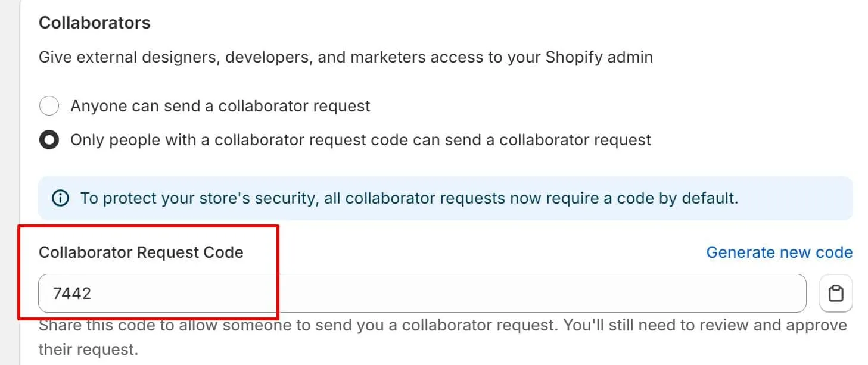
Task: Open the Generate new code link to refresh code
Action: pyautogui.click(x=779, y=252)
